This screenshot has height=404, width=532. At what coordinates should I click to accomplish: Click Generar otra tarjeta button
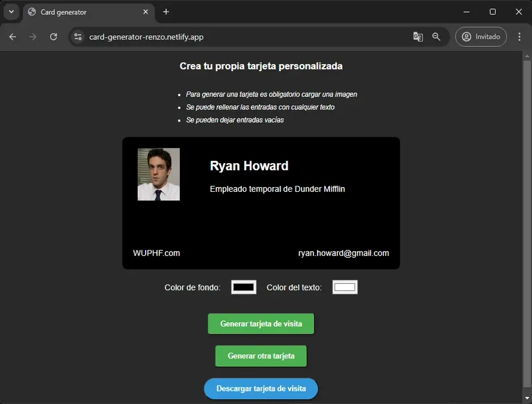tap(261, 356)
